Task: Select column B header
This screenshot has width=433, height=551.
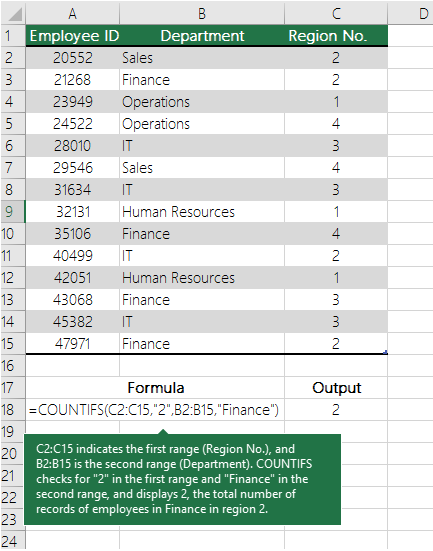Action: (x=202, y=13)
